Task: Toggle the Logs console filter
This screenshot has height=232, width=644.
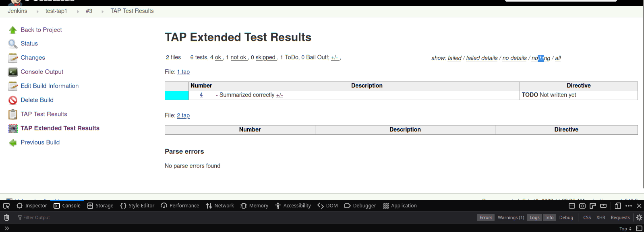Action: click(x=534, y=217)
